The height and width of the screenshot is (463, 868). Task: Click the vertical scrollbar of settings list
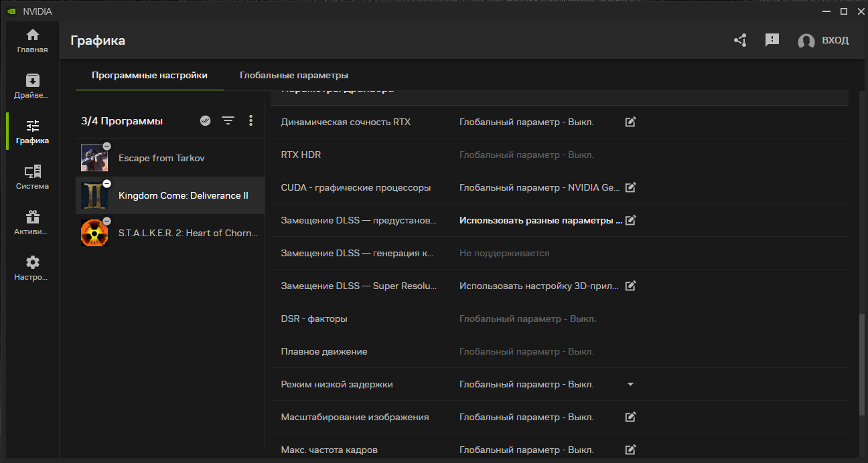861,365
